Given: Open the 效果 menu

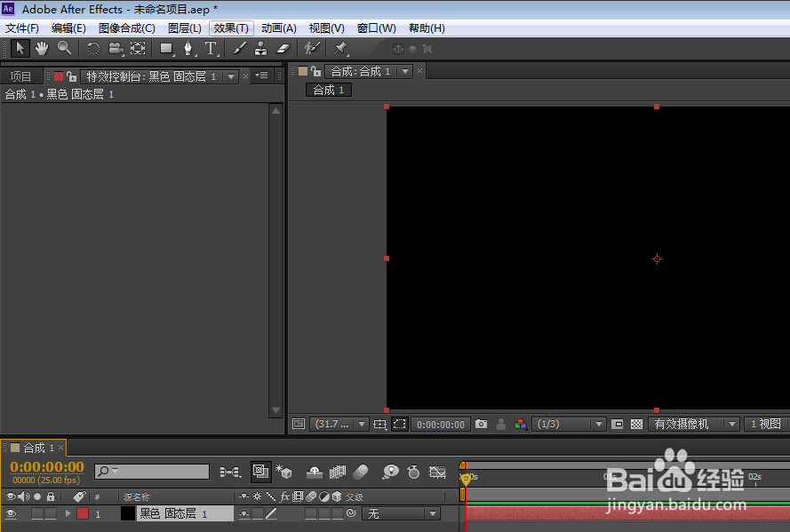Looking at the screenshot, I should point(230,28).
